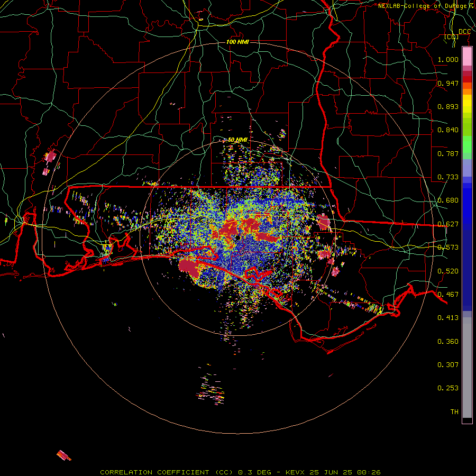Click the DCC legend heading

(x=464, y=32)
